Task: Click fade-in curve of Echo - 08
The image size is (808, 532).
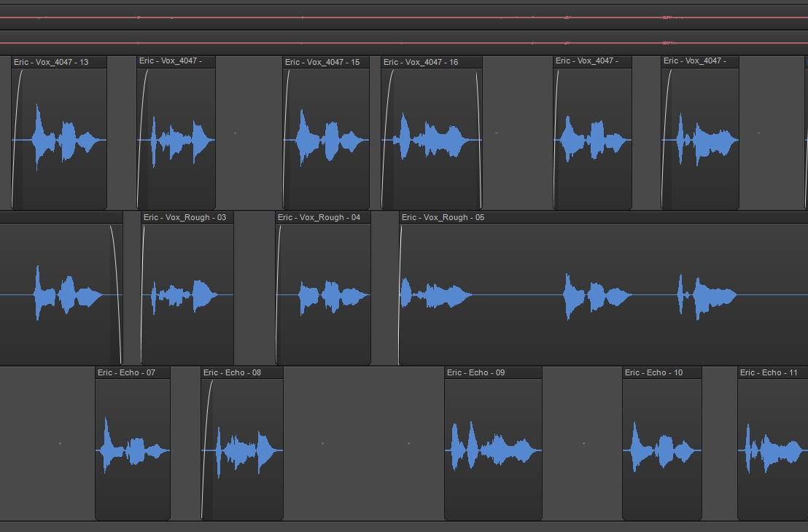Action: 205,433
